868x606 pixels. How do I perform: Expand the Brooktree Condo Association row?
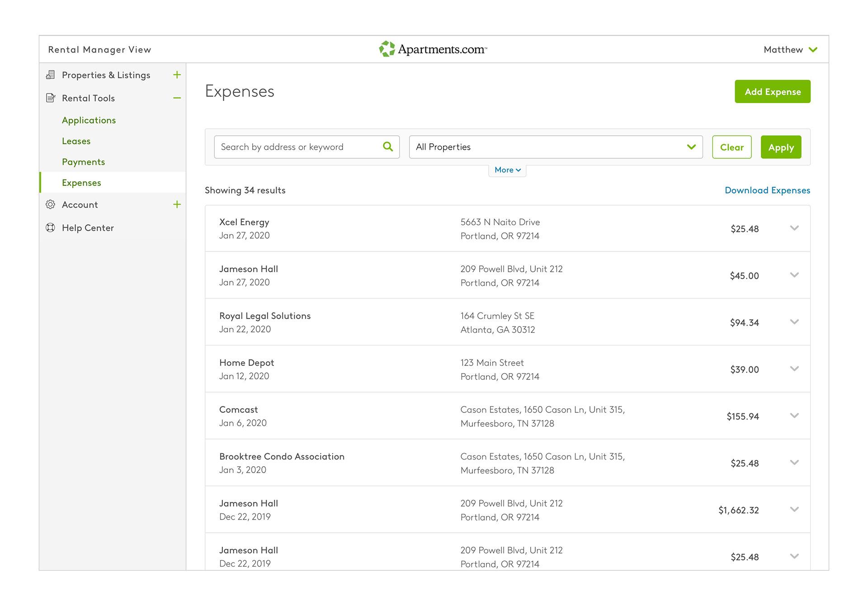794,463
